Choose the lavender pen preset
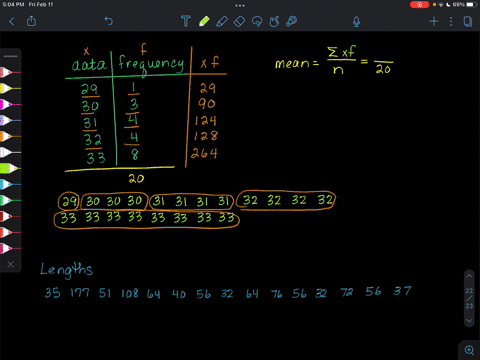Image resolution: width=480 pixels, height=360 pixels. coord(10,120)
